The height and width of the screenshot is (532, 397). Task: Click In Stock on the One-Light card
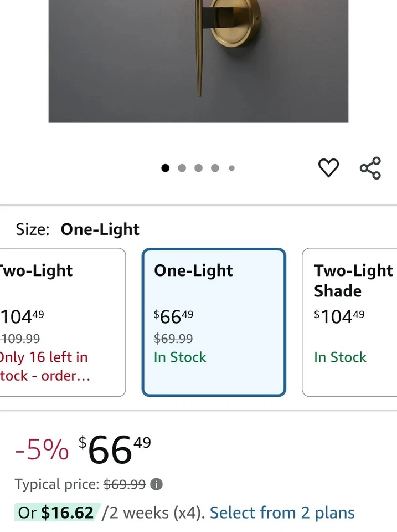[x=180, y=357]
